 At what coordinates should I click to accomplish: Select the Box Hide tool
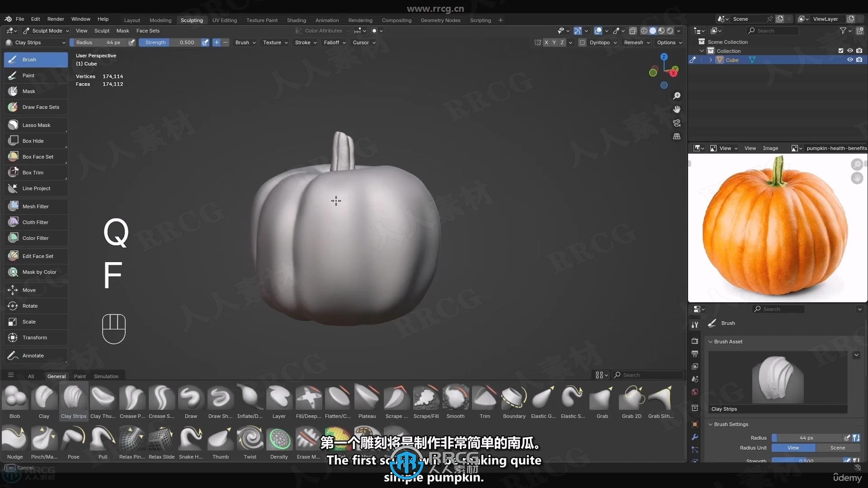[x=36, y=141]
